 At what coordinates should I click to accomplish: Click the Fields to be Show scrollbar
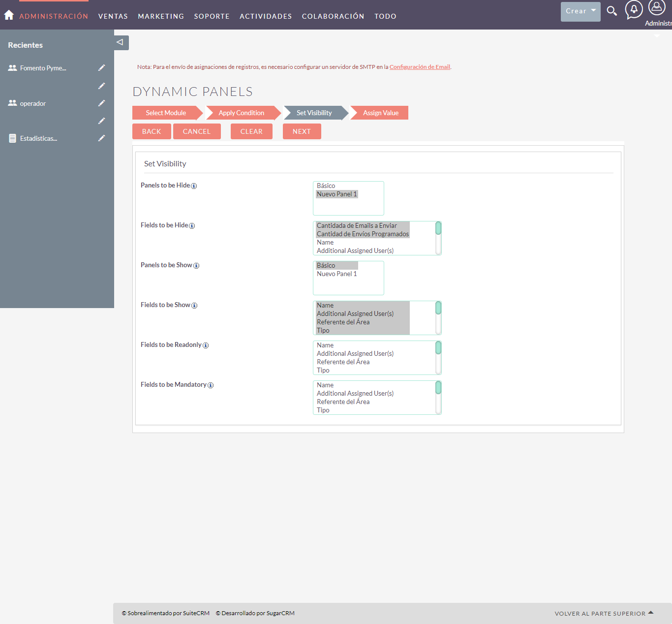coord(438,318)
